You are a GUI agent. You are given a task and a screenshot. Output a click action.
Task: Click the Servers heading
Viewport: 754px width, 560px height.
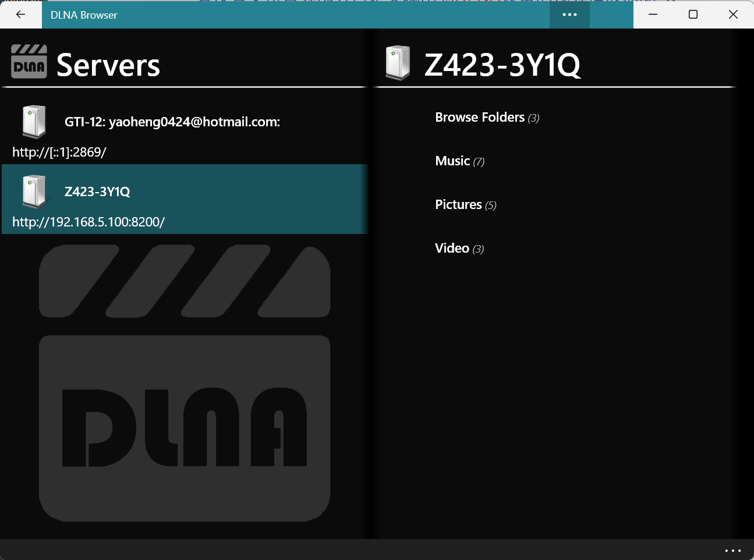[108, 65]
